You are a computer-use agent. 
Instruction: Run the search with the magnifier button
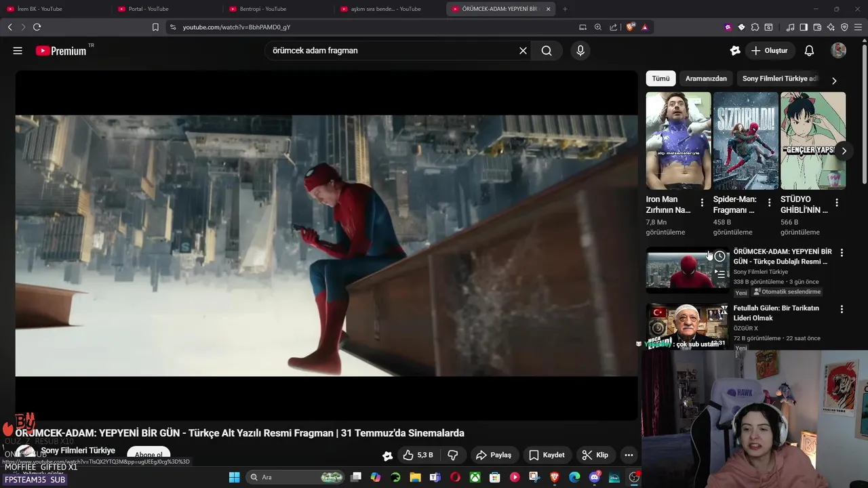(547, 51)
